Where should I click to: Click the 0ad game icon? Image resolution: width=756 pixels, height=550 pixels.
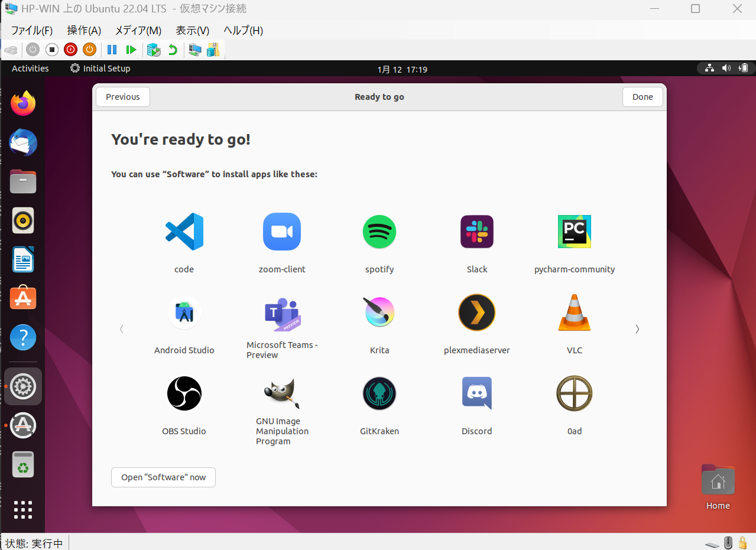click(x=575, y=393)
